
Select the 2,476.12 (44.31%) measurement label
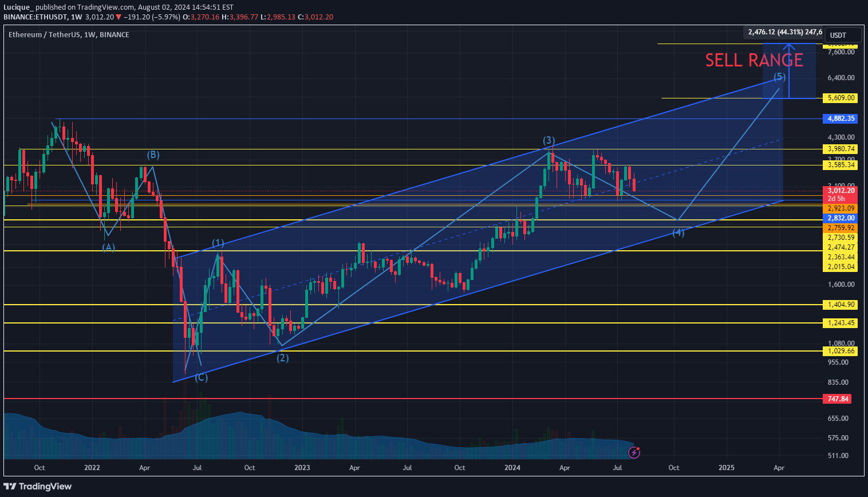(785, 32)
